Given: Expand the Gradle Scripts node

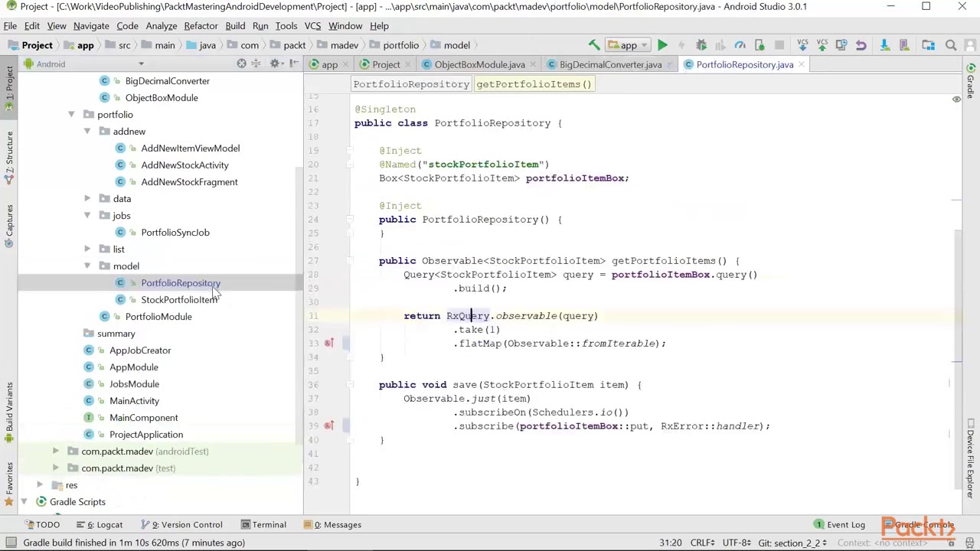Looking at the screenshot, I should coord(24,502).
